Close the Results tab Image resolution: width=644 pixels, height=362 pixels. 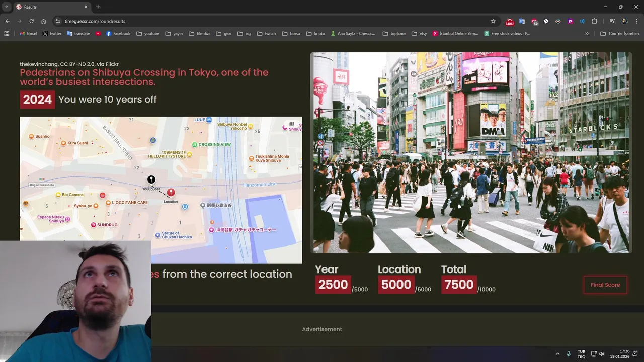tap(86, 7)
